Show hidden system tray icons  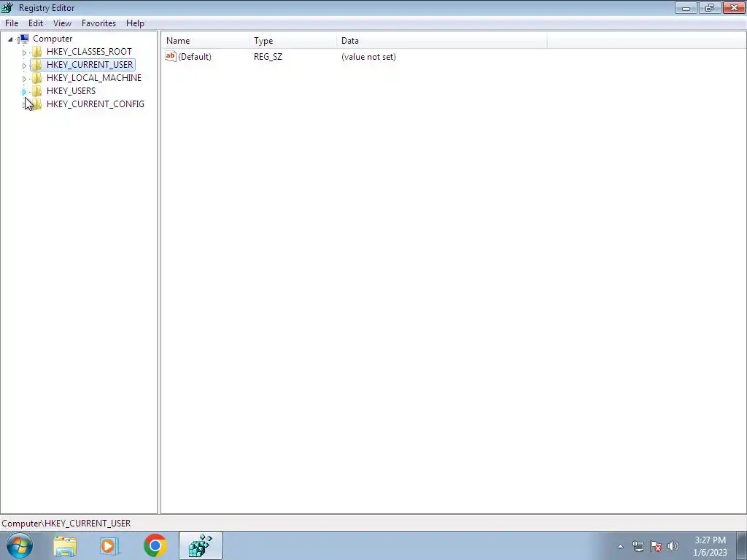pyautogui.click(x=620, y=546)
